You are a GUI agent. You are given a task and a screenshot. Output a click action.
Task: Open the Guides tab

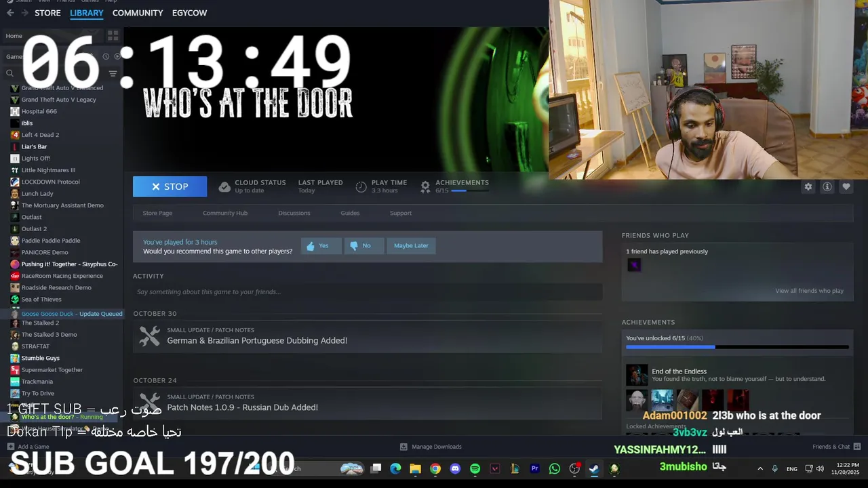(x=350, y=213)
